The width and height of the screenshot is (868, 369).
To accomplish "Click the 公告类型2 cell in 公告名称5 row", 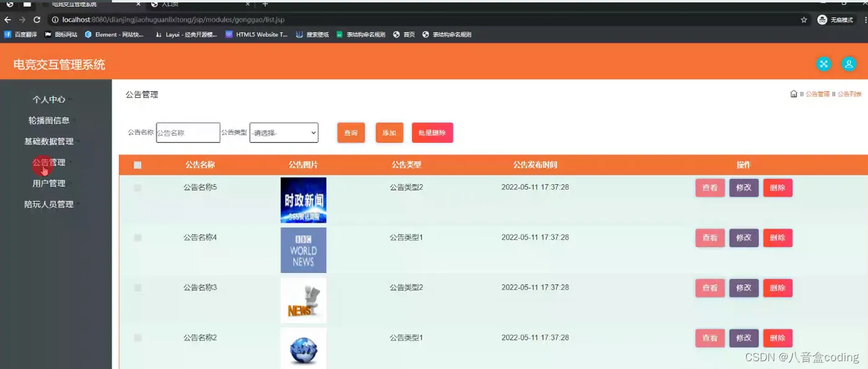I will click(406, 187).
